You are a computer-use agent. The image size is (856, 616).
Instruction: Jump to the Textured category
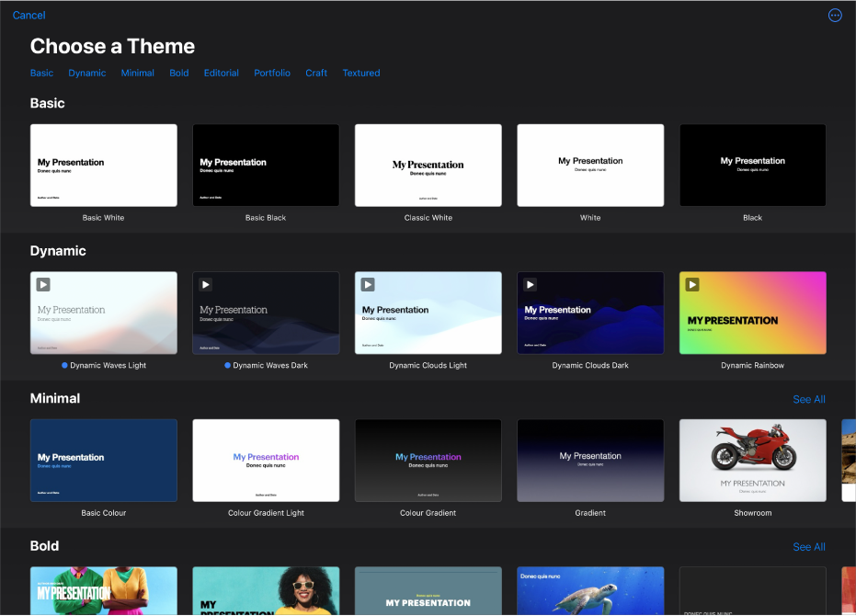(360, 74)
